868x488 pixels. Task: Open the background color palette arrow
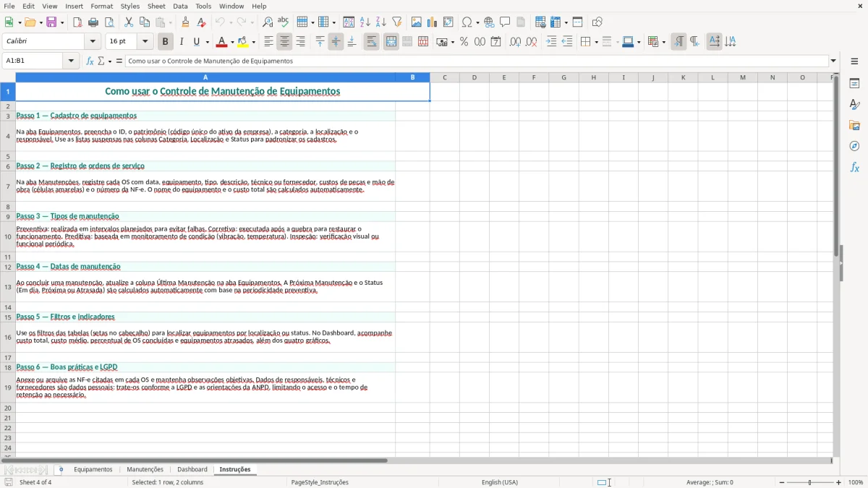coord(254,42)
